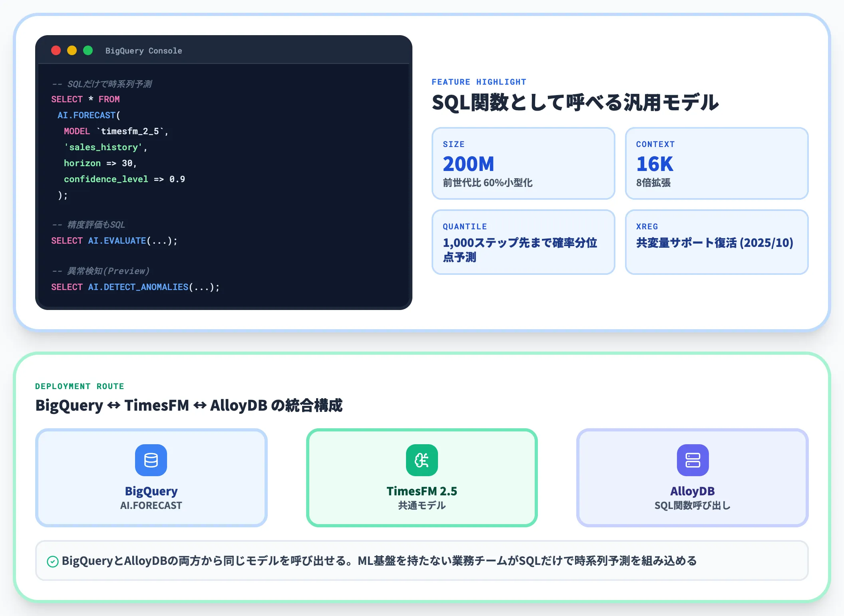Screen dimensions: 844x616
Task: Select the TimesFM 2.5 shared model card
Action: click(422, 478)
